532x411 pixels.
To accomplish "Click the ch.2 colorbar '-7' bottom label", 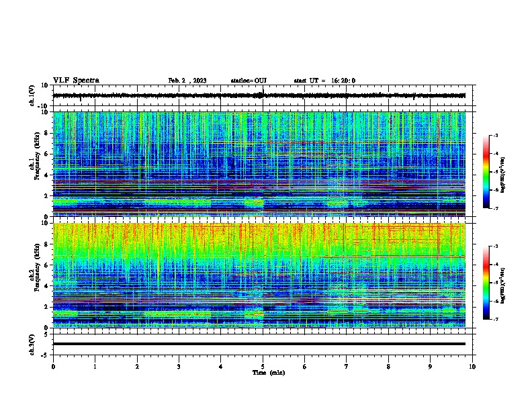I will (x=495, y=319).
